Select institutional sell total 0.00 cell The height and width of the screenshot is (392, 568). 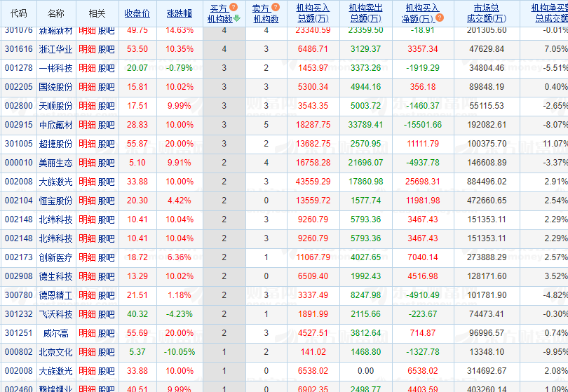coord(365,371)
